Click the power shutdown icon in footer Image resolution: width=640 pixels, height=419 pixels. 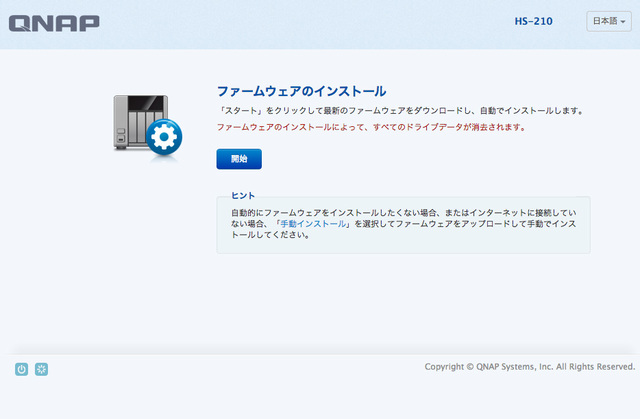click(21, 369)
